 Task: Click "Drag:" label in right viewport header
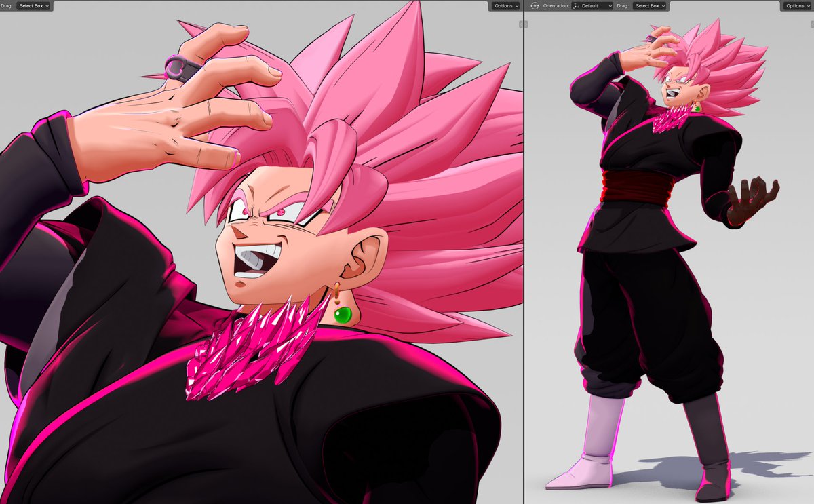(623, 5)
